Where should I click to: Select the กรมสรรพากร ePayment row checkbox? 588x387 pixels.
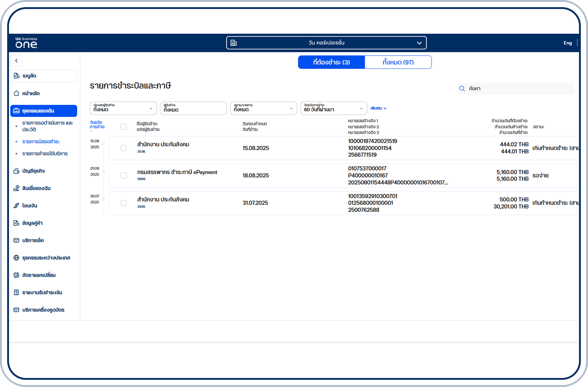pos(124,175)
